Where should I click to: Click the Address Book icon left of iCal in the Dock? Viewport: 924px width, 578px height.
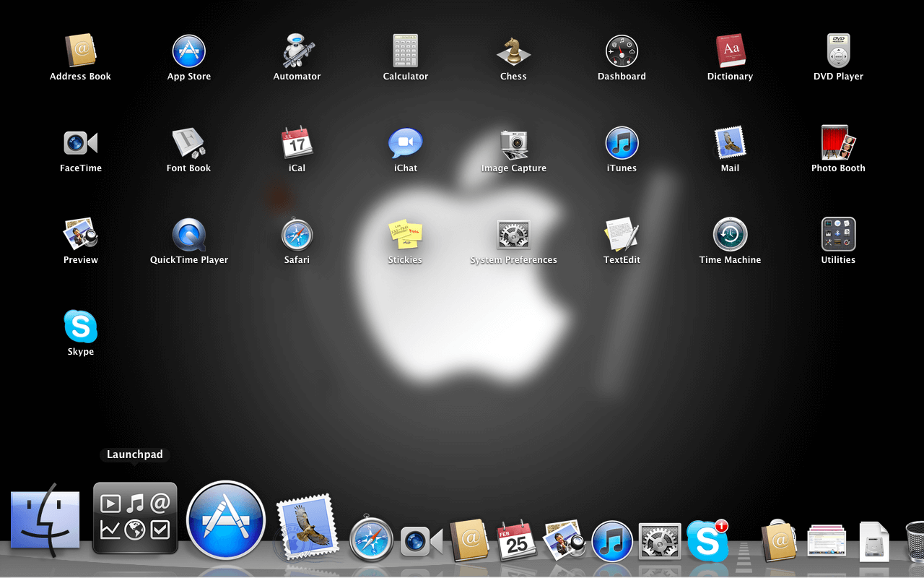tap(471, 540)
